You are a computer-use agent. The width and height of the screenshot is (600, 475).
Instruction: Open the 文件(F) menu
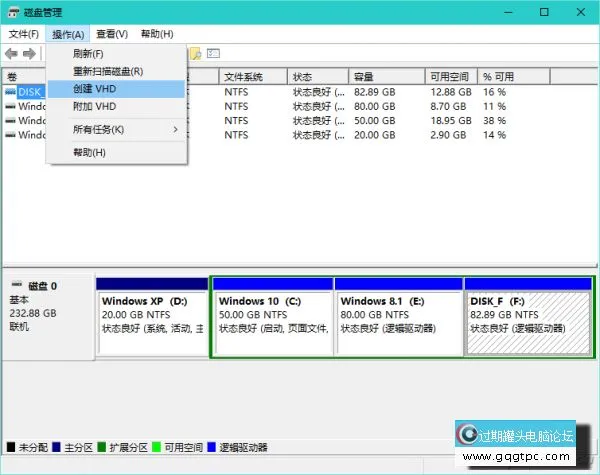coord(24,34)
